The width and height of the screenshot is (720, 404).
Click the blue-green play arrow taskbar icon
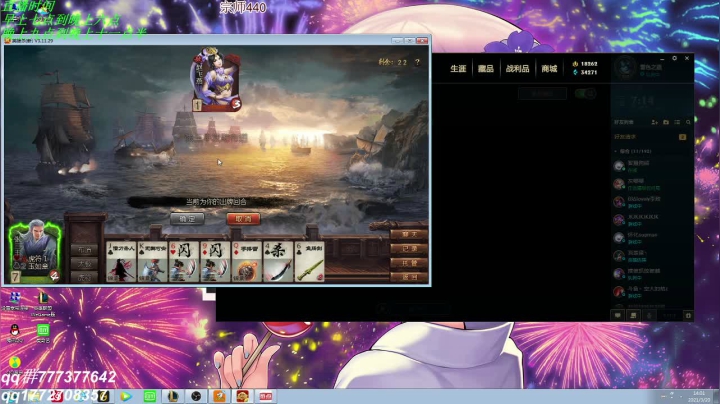pos(126,396)
